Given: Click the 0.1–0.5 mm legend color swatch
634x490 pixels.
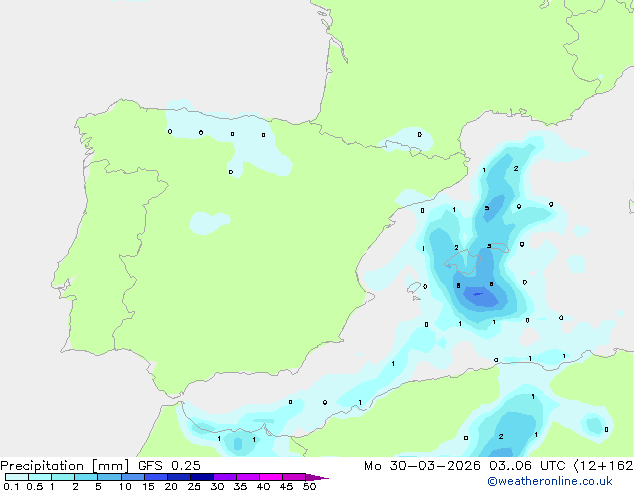Looking at the screenshot, I should tap(17, 477).
